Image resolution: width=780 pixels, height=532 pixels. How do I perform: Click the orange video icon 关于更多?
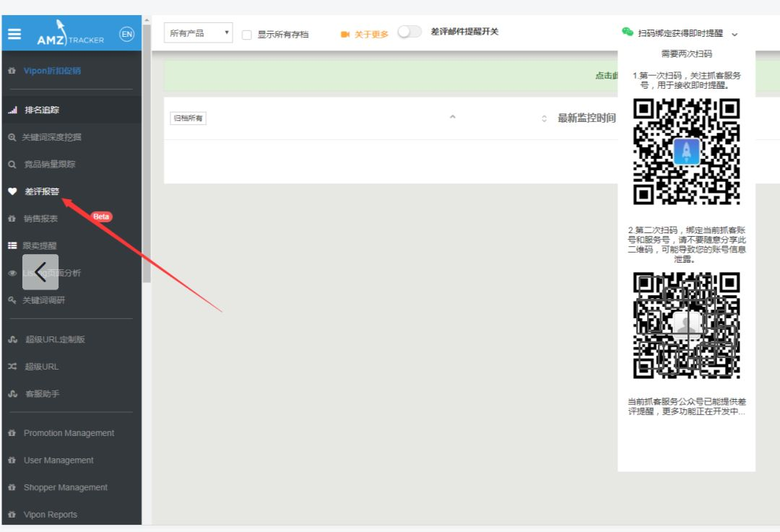pos(344,35)
